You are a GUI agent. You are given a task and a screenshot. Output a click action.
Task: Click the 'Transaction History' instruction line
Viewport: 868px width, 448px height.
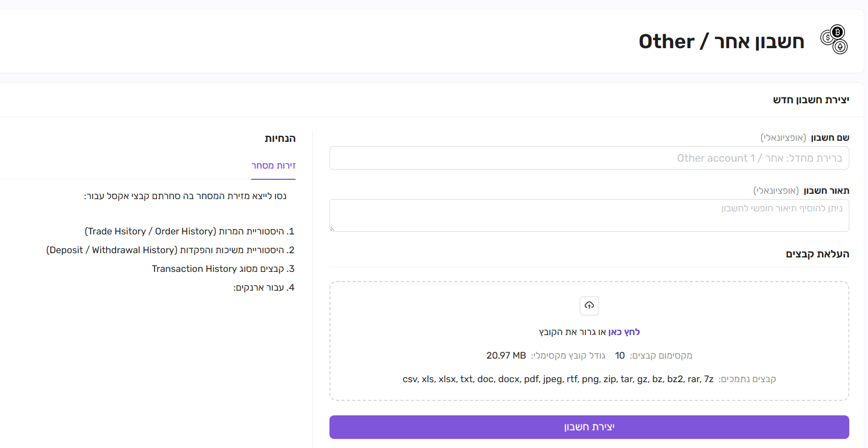tap(223, 269)
